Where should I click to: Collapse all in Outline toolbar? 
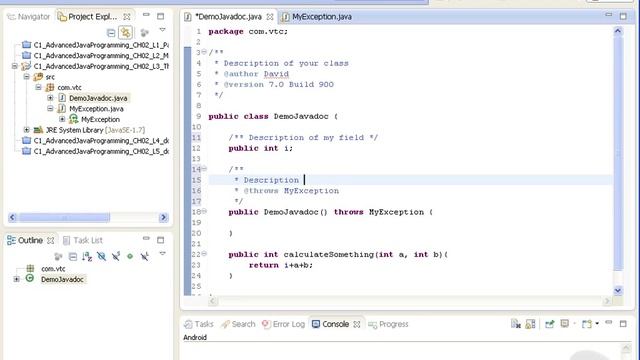pos(73,256)
